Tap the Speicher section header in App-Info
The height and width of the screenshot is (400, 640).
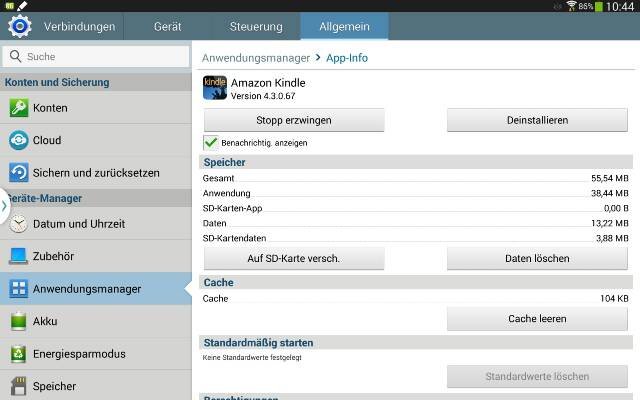416,162
